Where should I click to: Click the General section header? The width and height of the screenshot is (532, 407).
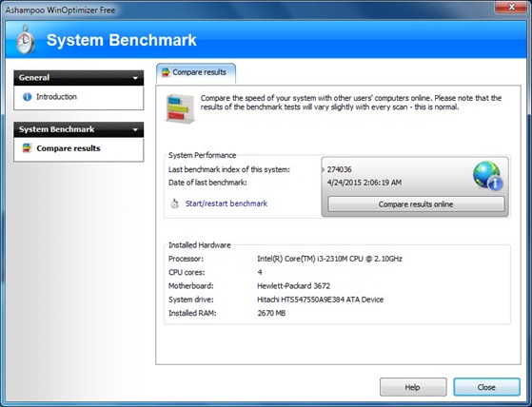click(x=79, y=78)
